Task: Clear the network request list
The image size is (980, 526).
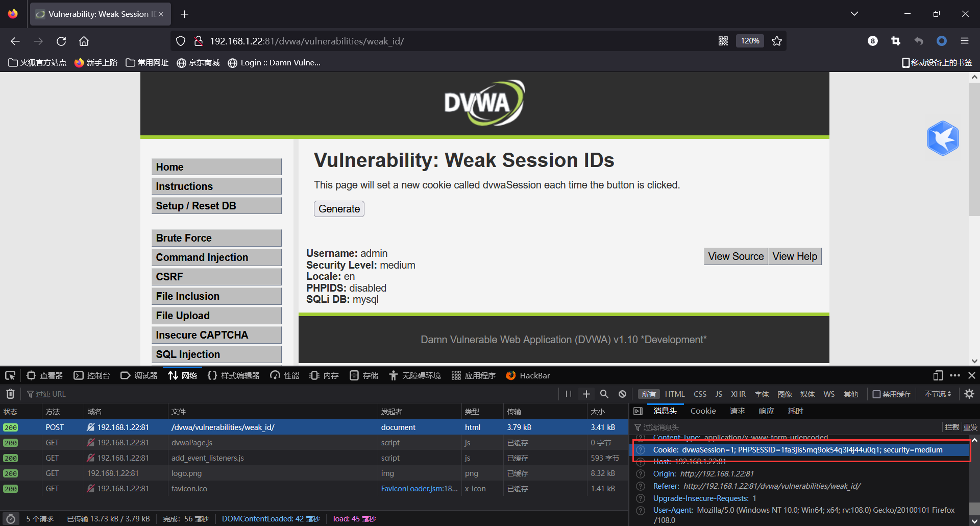Action: (10, 394)
